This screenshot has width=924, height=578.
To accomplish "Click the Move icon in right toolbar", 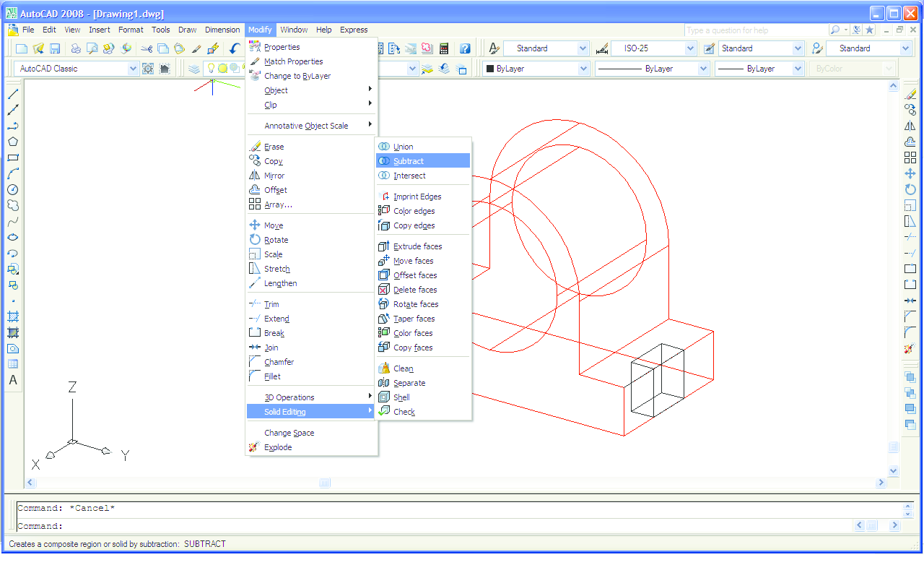I will 910,173.
